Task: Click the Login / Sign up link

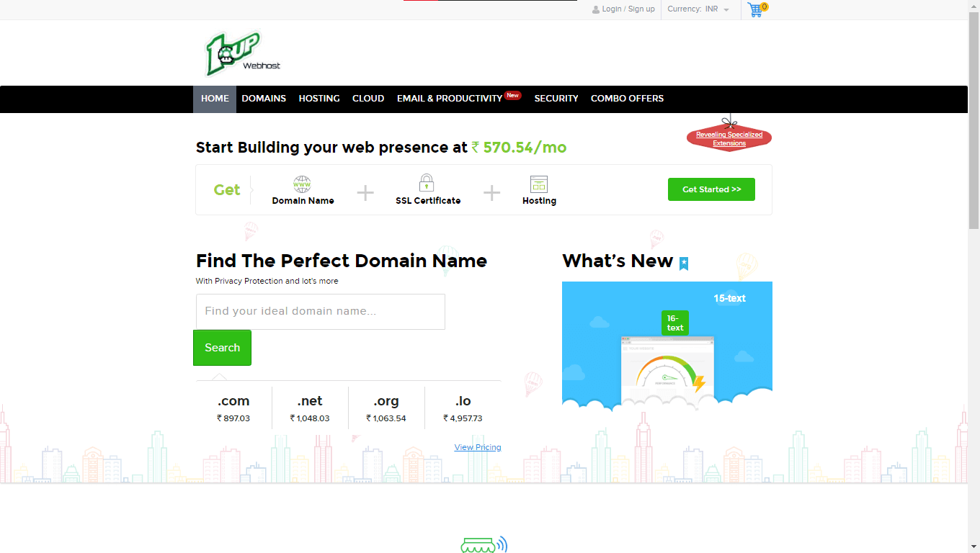Action: point(627,9)
